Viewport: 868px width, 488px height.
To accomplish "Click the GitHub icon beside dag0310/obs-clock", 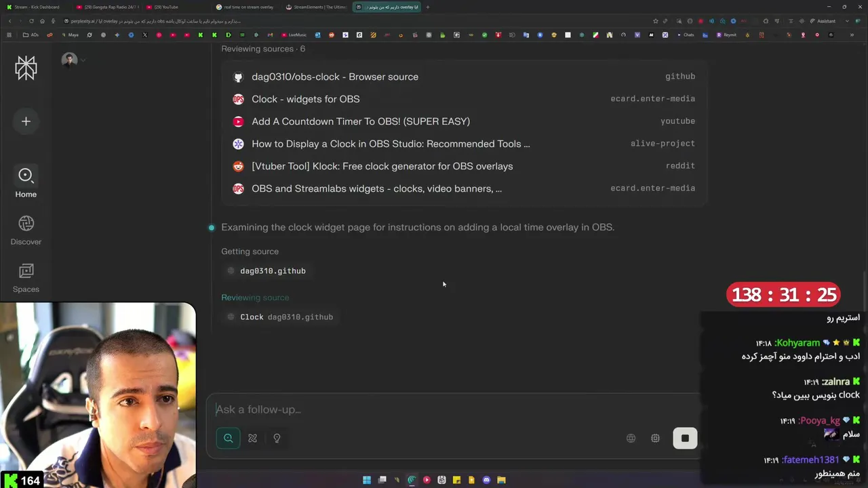I will click(238, 77).
